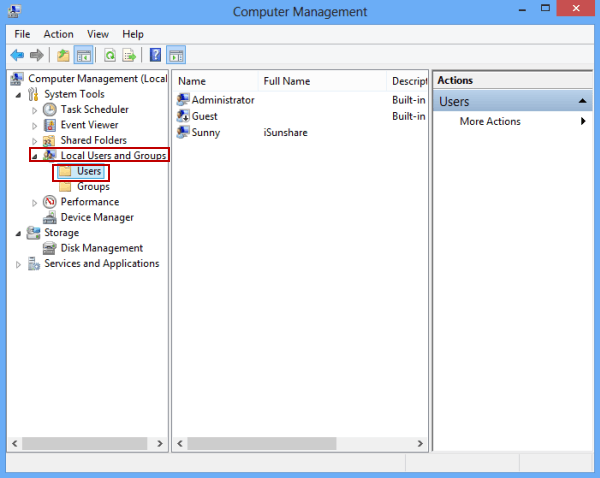Click the title bar application icon
Viewport: 600px width, 478px height.
click(15, 11)
